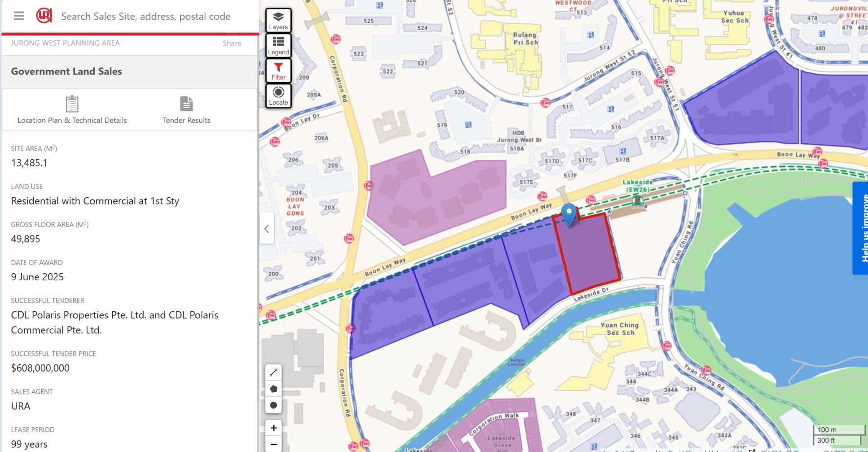The height and width of the screenshot is (452, 868).
Task: Click the Share link
Action: pyautogui.click(x=232, y=43)
